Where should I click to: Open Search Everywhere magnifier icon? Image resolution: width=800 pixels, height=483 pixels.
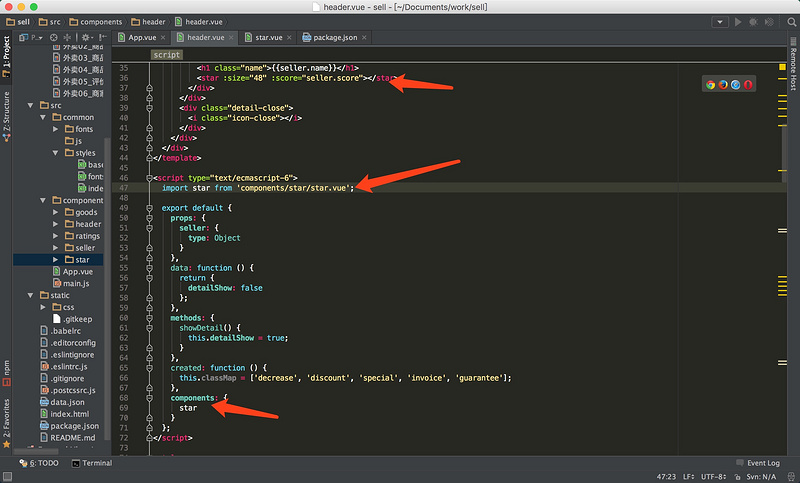tap(792, 22)
